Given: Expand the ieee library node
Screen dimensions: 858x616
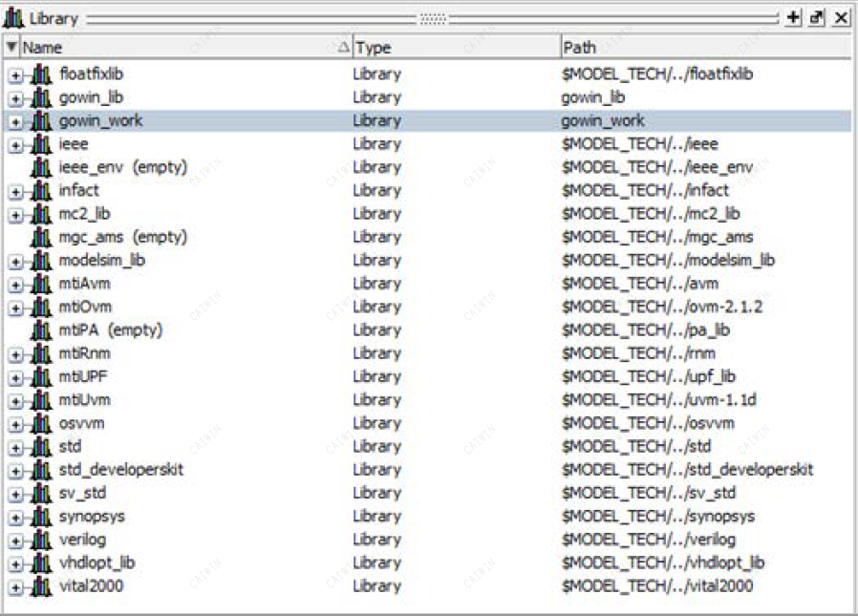Looking at the screenshot, I should [x=15, y=146].
